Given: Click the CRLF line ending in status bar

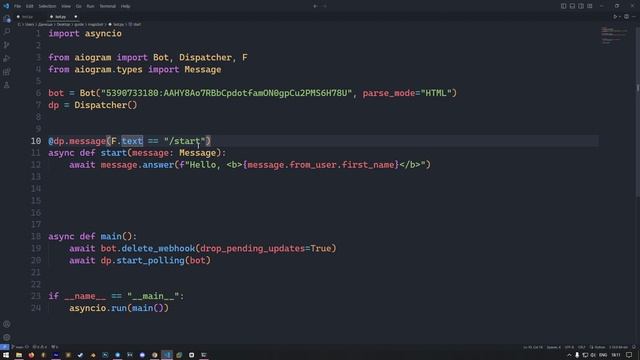Looking at the screenshot, I should pos(582,347).
